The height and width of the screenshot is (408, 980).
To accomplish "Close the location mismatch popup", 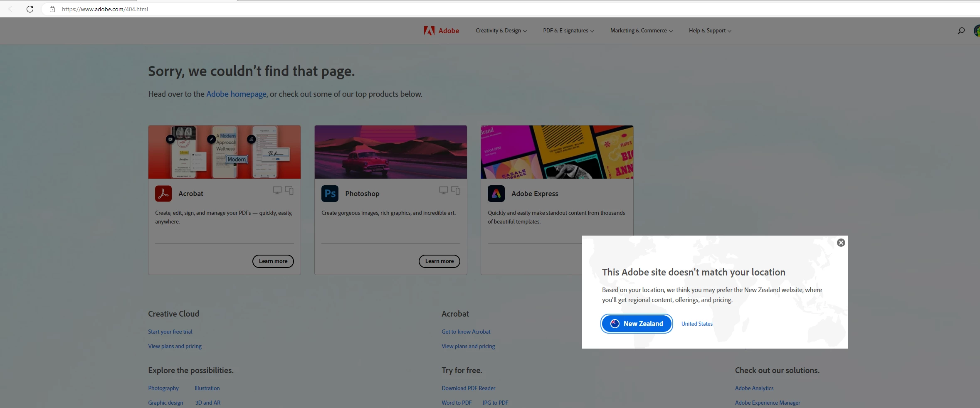I will [841, 243].
